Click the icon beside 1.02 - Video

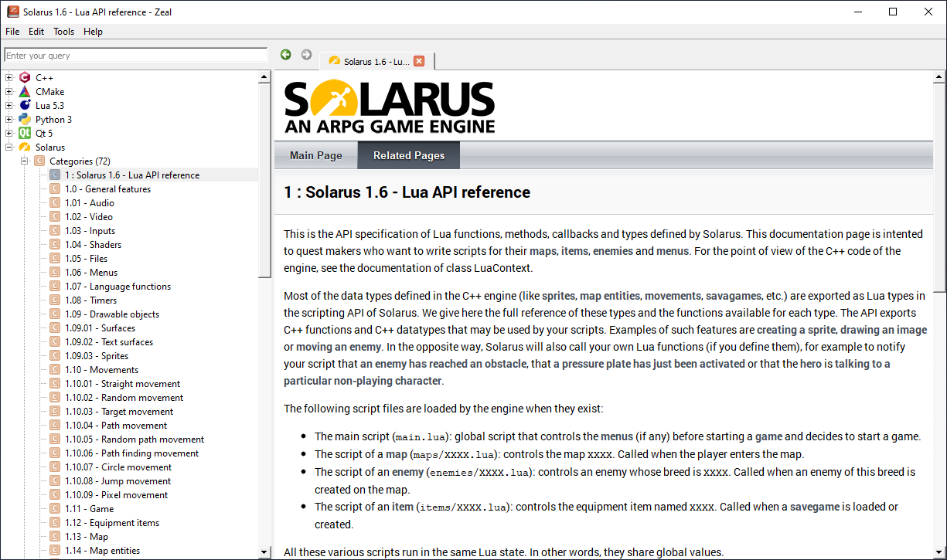[x=55, y=216]
